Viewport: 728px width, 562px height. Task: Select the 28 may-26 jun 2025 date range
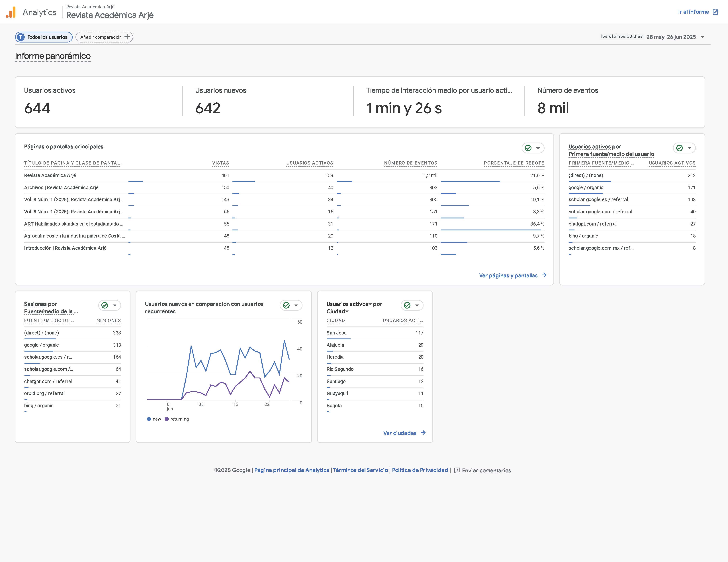coord(671,37)
